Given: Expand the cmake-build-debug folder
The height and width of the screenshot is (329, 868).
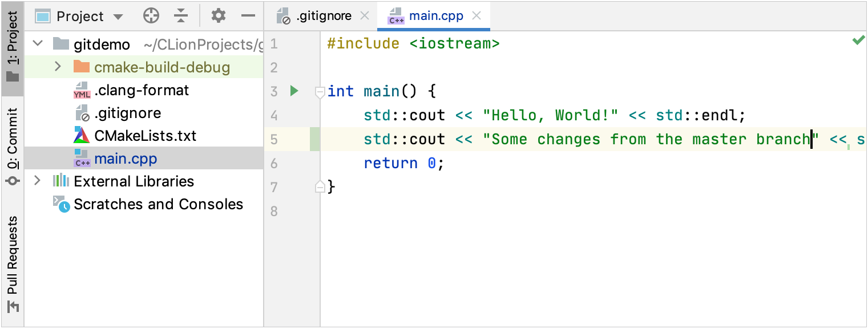Looking at the screenshot, I should click(x=58, y=67).
